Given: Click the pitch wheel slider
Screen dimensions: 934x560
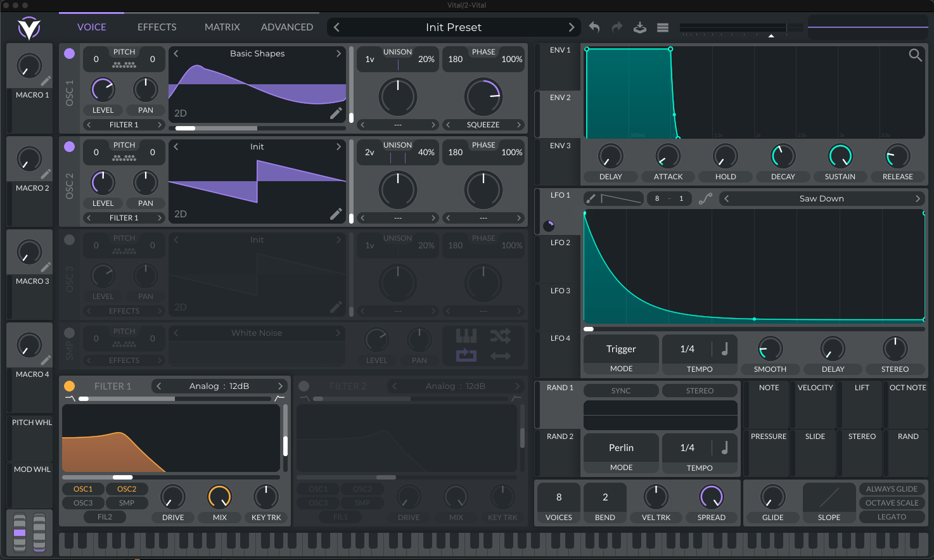Looking at the screenshot, I should pos(20,531).
